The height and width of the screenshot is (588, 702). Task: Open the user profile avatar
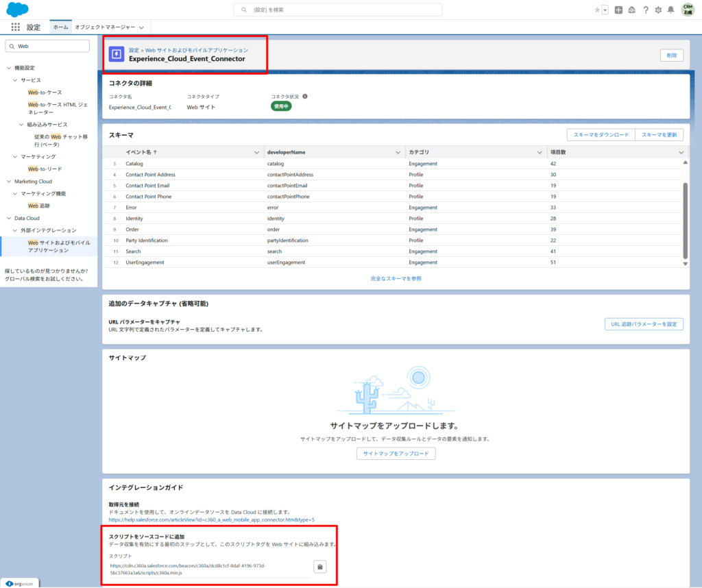pos(688,10)
